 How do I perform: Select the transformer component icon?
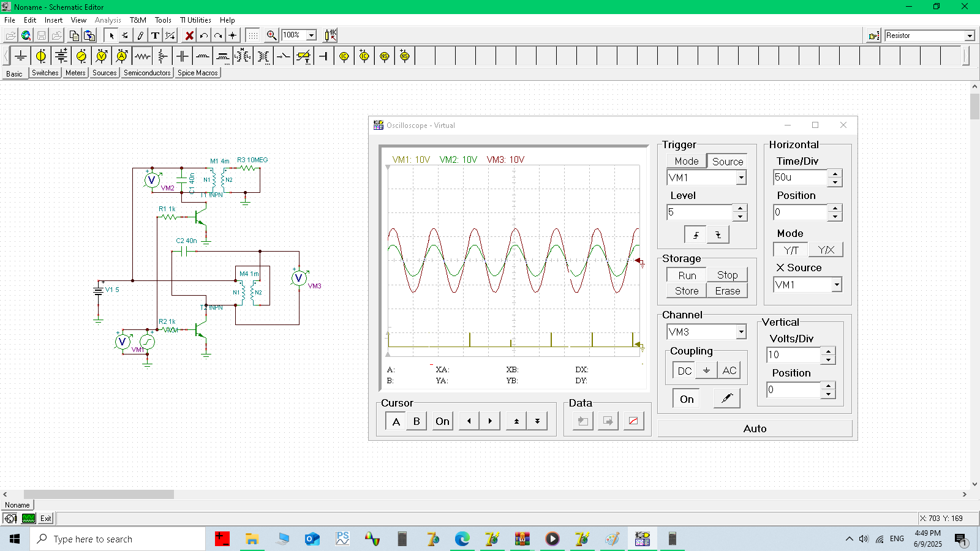pyautogui.click(x=263, y=56)
